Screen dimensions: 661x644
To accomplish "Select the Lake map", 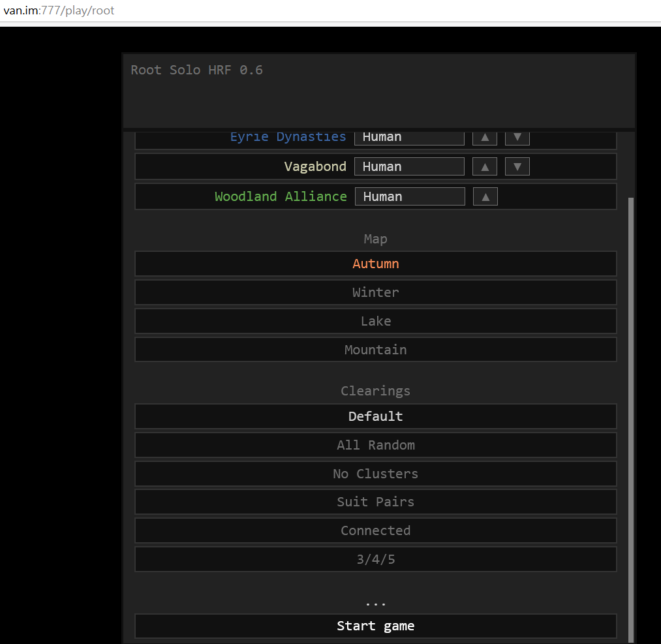I will (376, 321).
